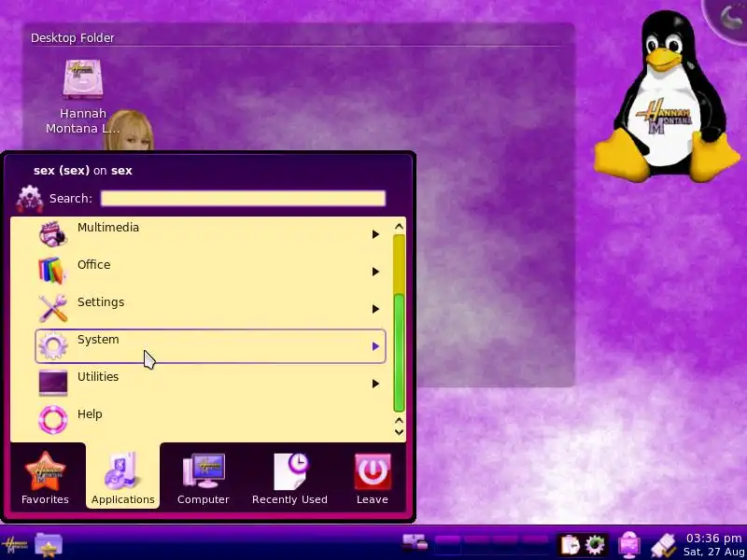Screen dimensions: 747x560
Task: Click the Hannah Montana launcher button in taskbar
Action: click(14, 544)
